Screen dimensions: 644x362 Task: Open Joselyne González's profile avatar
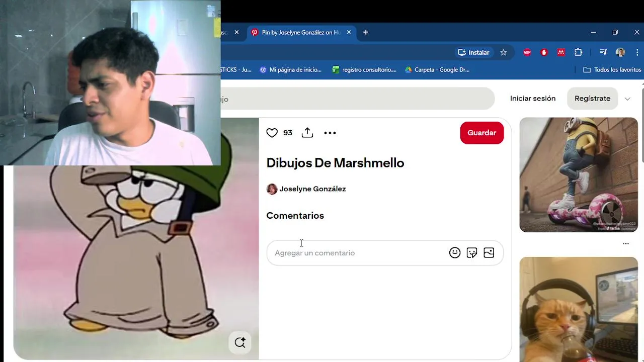272,189
